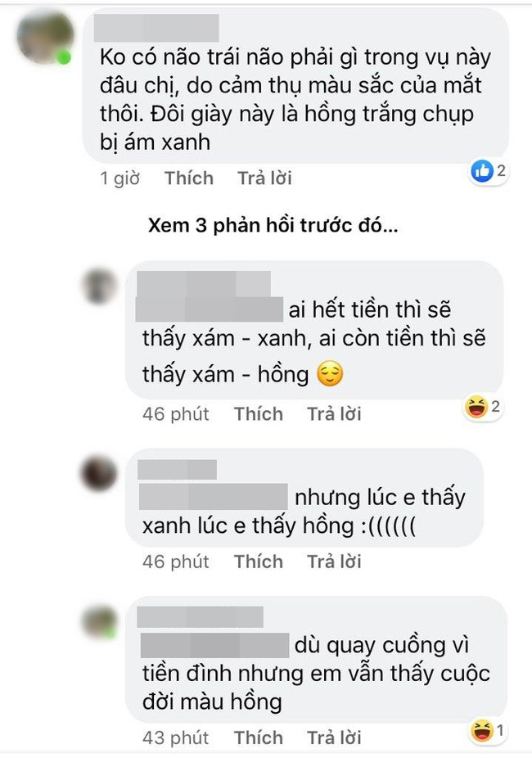Open the top comment's blurred author name

pyautogui.click(x=156, y=28)
